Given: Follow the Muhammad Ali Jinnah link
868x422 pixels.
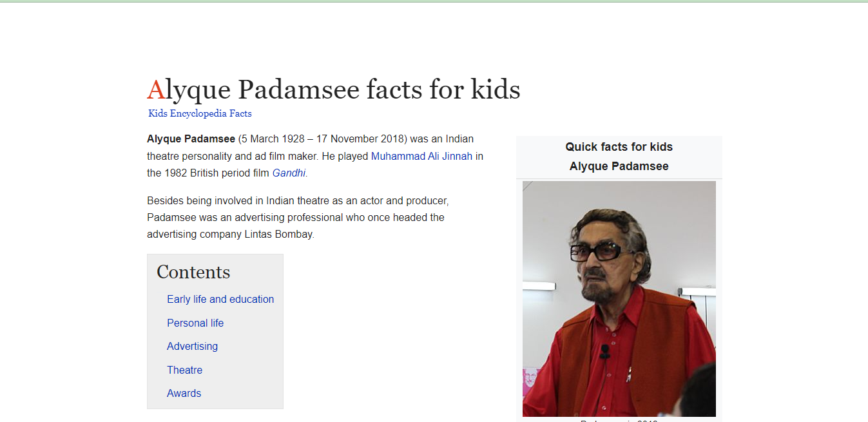Looking at the screenshot, I should (421, 156).
